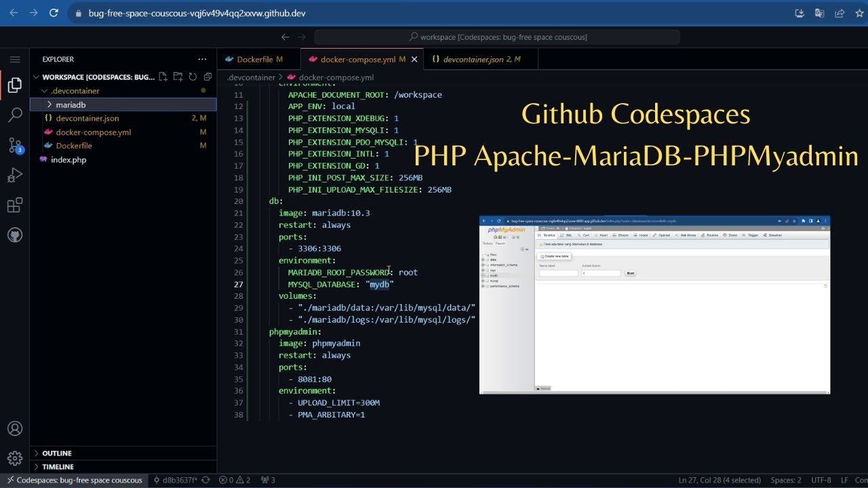Screen dimensions: 868x488
Task: Reload the browser page
Action: coord(54,13)
